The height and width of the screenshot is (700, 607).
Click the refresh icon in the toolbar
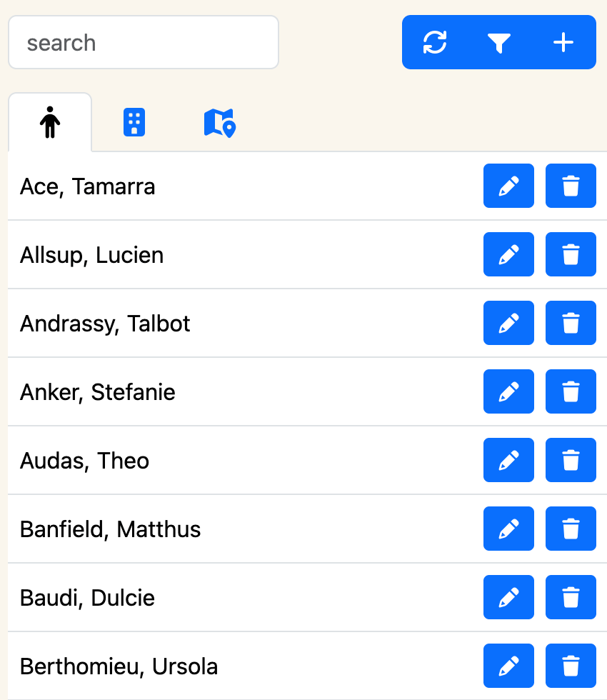click(434, 42)
